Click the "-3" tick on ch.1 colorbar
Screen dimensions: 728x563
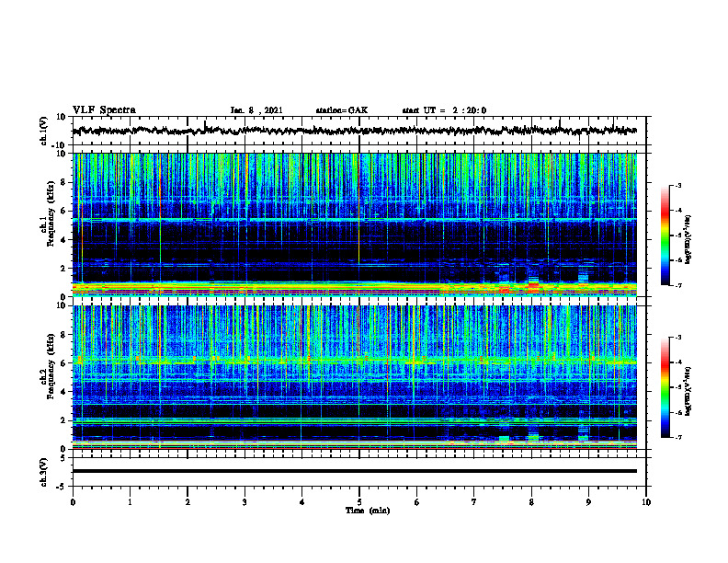677,185
